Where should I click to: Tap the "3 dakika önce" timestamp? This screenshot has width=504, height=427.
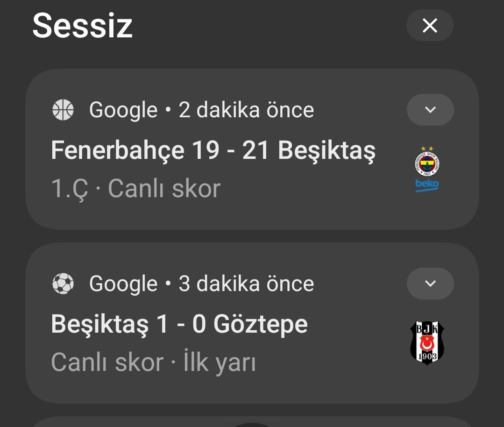(246, 284)
